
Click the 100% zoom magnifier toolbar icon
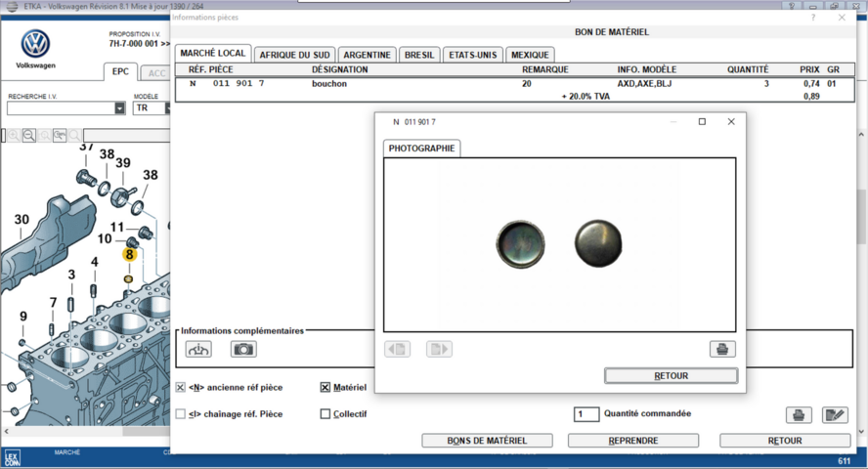(60, 135)
